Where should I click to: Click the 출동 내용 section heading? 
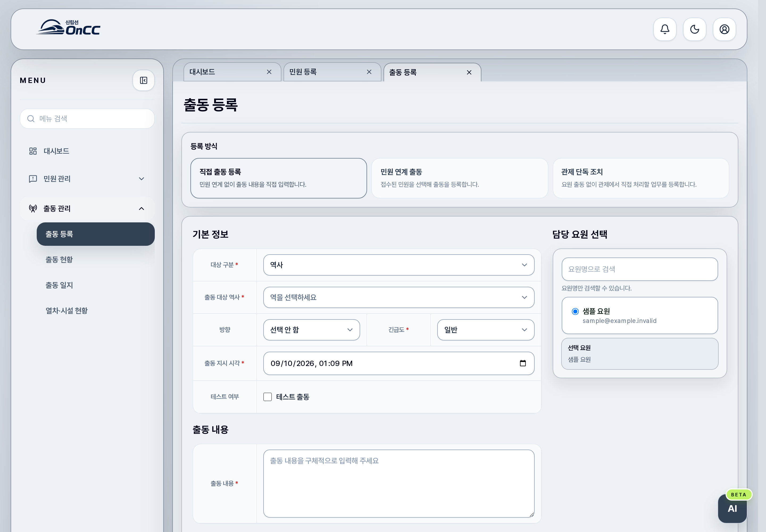(210, 430)
